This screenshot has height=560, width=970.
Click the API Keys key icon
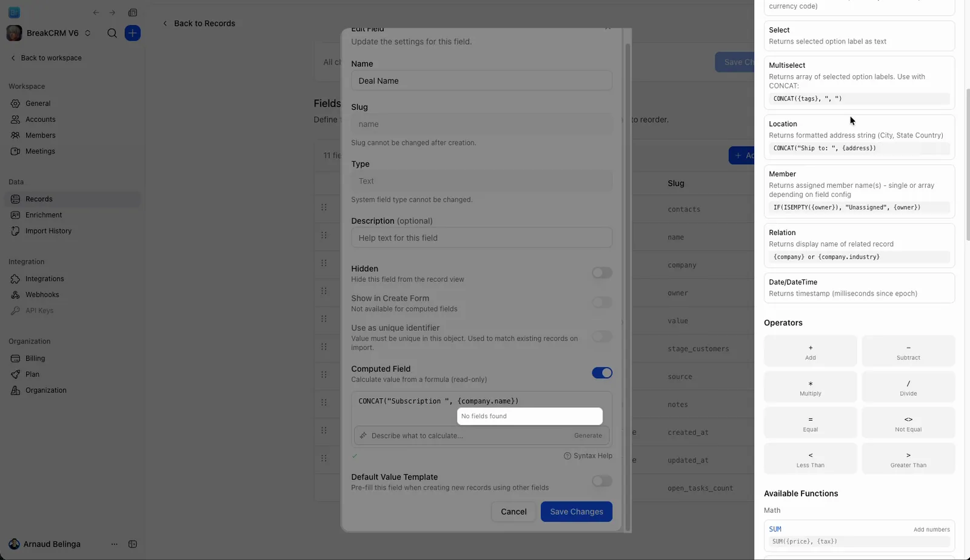tap(15, 311)
